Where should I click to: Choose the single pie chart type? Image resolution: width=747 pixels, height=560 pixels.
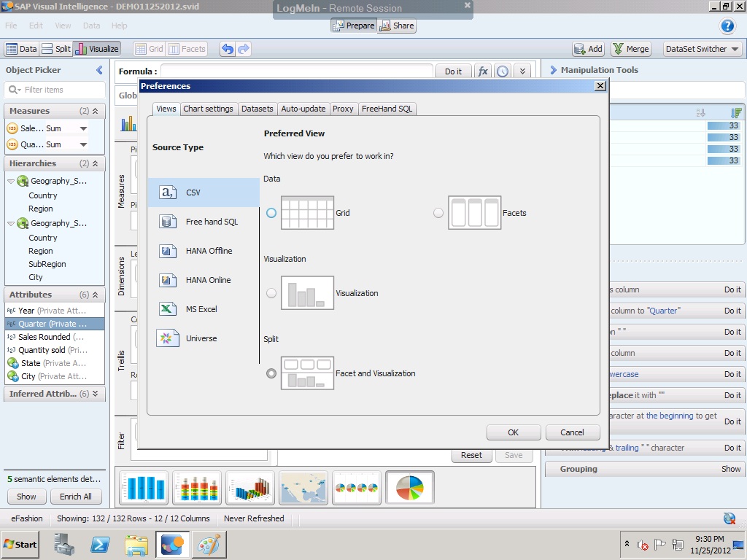click(410, 488)
